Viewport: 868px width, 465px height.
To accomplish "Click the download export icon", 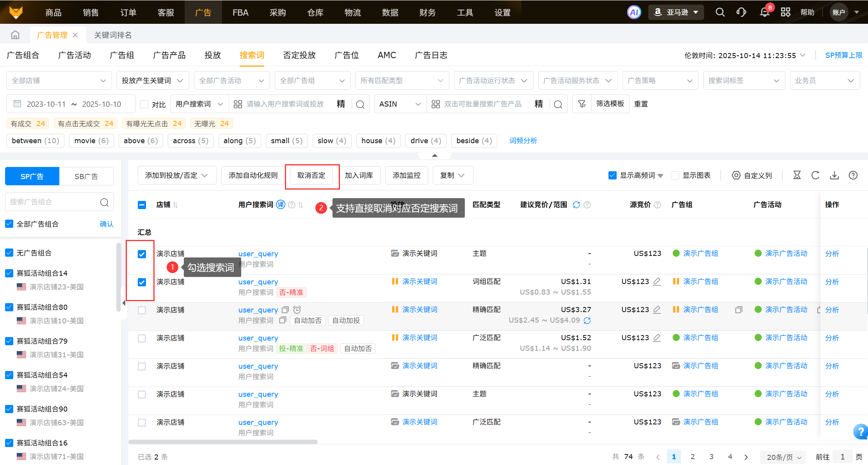I will [x=834, y=176].
